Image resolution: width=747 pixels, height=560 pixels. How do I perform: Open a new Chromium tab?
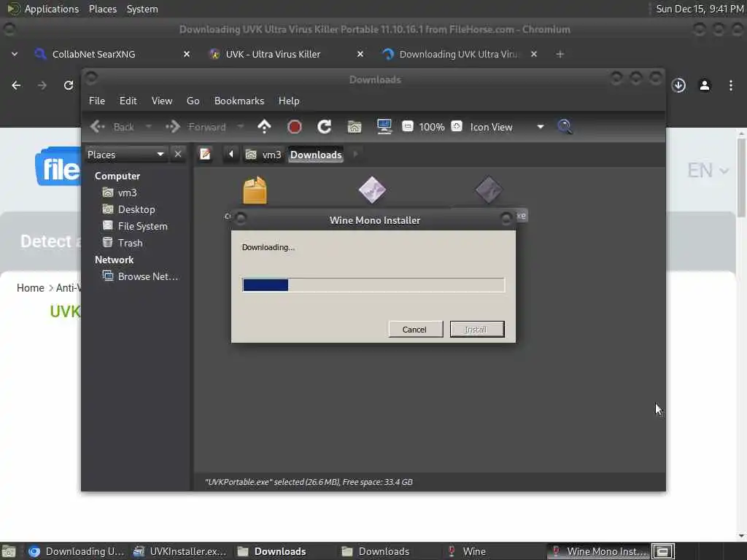[x=560, y=54]
